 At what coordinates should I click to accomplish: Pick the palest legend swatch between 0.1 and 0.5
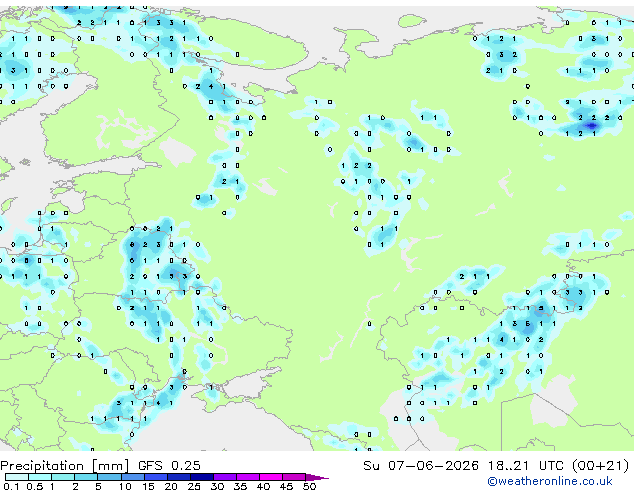(x=17, y=477)
